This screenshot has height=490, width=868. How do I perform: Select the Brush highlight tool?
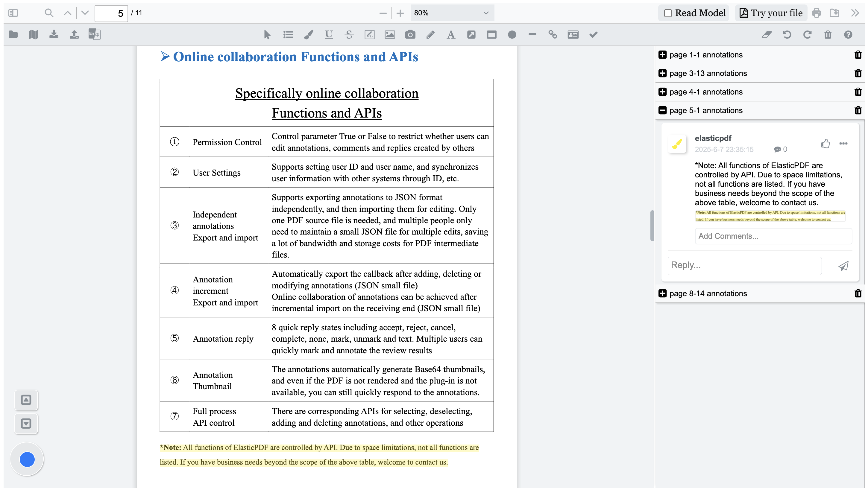(308, 34)
